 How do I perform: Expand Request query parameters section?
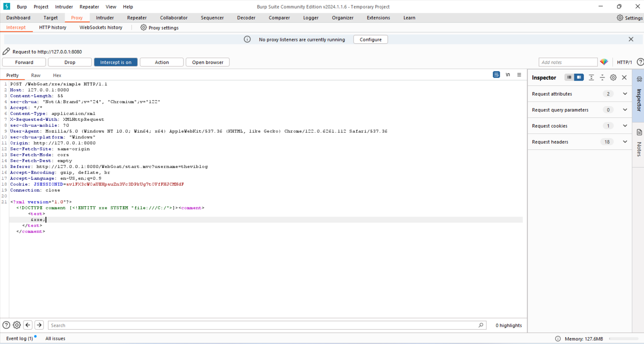pyautogui.click(x=625, y=110)
